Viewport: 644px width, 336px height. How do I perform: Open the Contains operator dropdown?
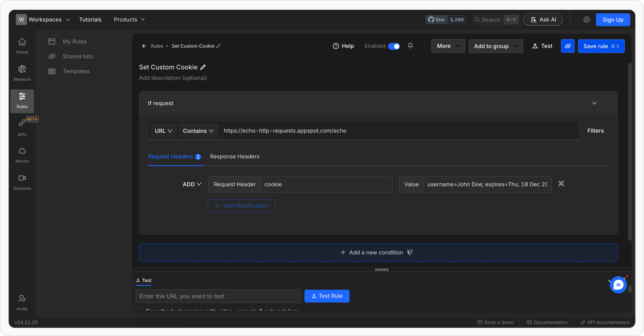click(x=198, y=131)
